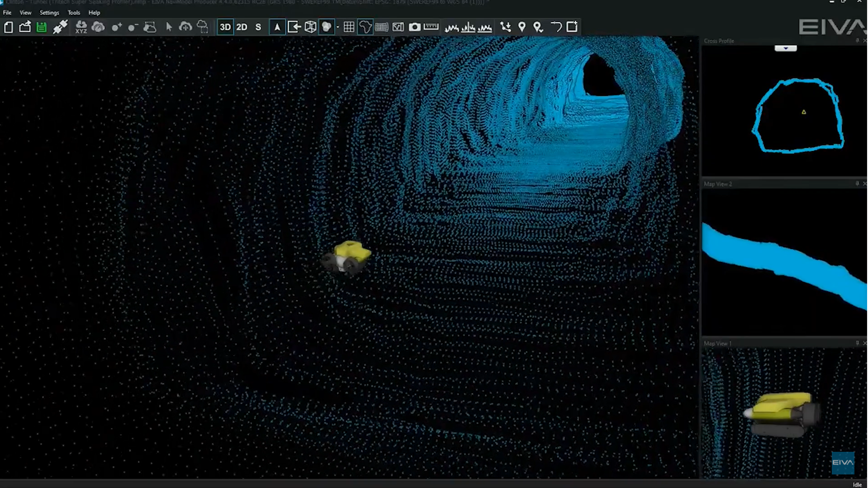The image size is (868, 488).
Task: Click the cloud with selection box icon
Action: (150, 27)
